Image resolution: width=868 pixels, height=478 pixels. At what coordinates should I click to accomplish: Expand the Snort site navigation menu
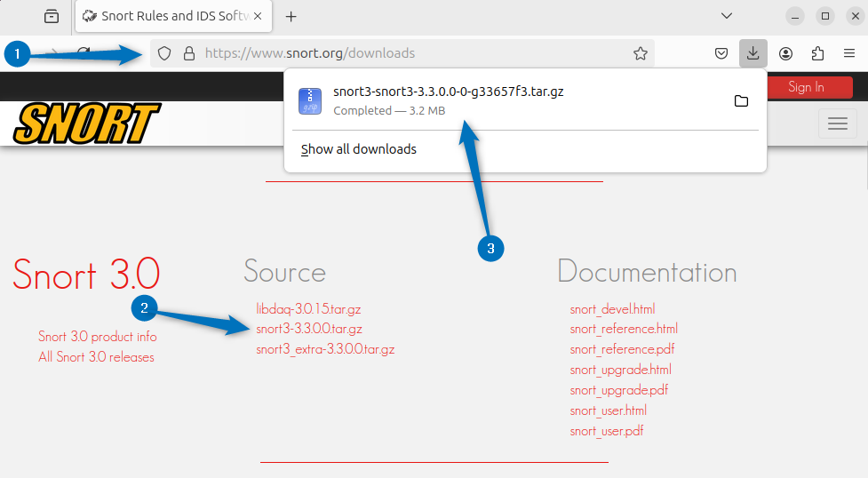point(837,123)
